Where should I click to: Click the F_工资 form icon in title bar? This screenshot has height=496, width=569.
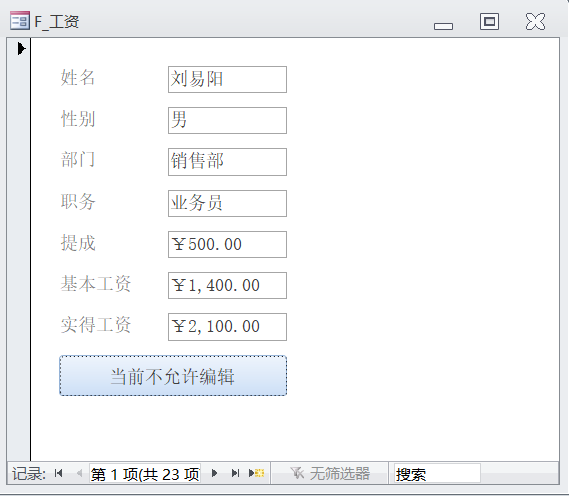pos(20,20)
